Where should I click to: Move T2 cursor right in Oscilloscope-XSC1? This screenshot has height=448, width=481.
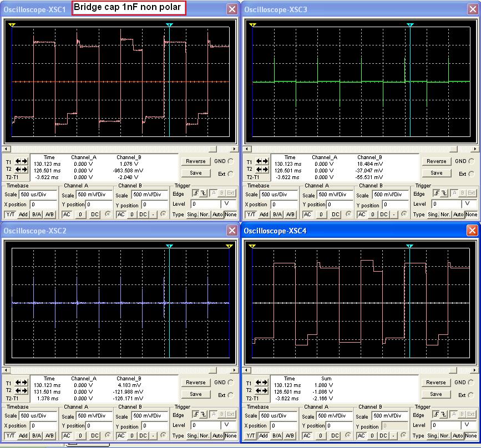coord(24,169)
